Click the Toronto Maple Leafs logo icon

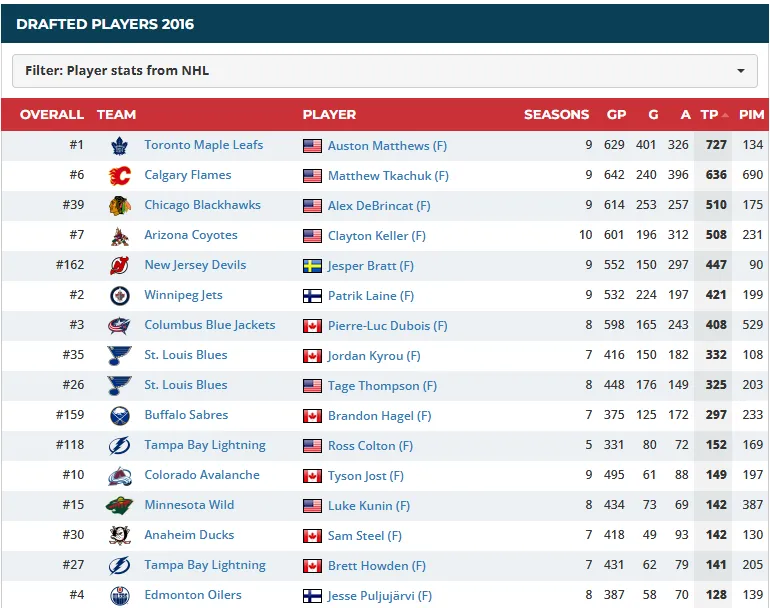120,146
